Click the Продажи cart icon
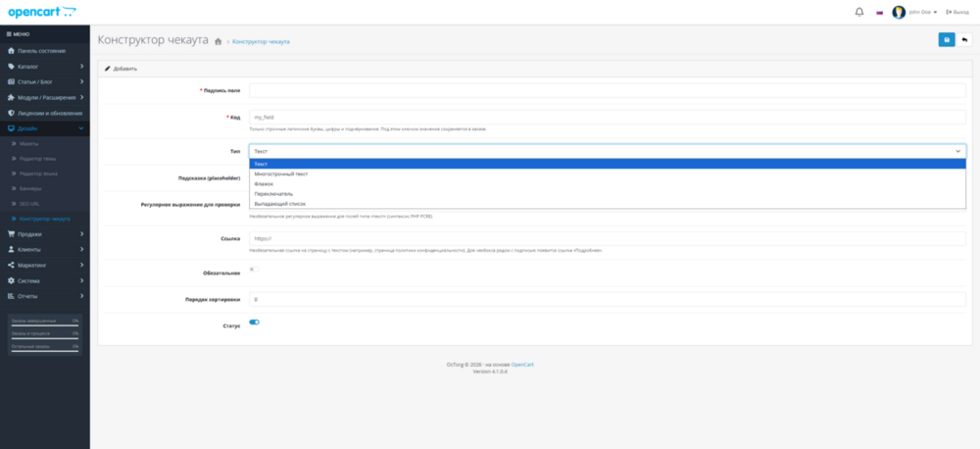The width and height of the screenshot is (980, 449). (x=11, y=234)
